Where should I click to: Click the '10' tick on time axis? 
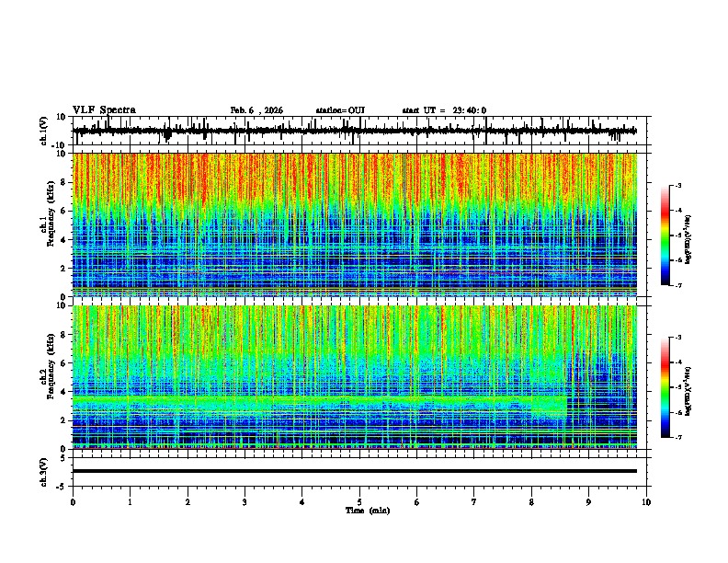646,502
